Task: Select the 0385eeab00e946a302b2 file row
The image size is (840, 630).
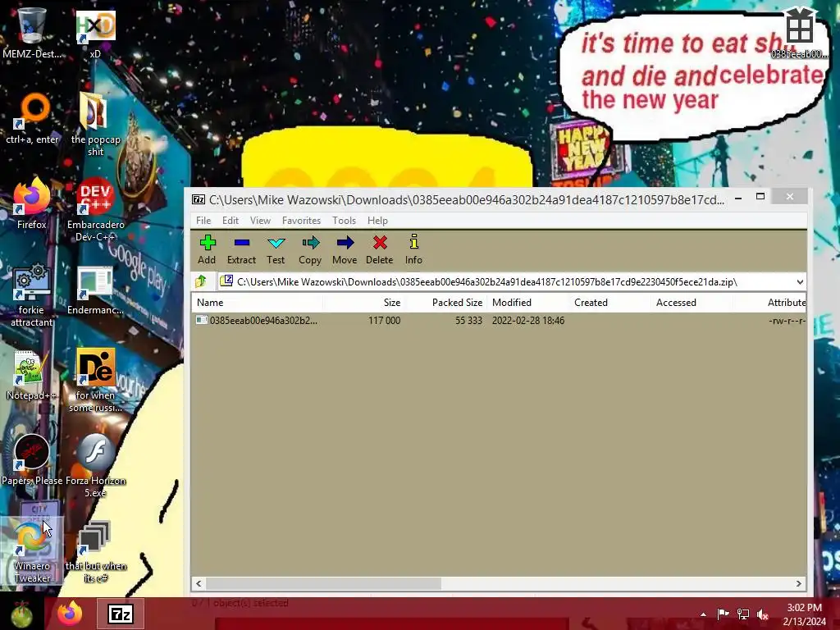Action: coord(499,321)
